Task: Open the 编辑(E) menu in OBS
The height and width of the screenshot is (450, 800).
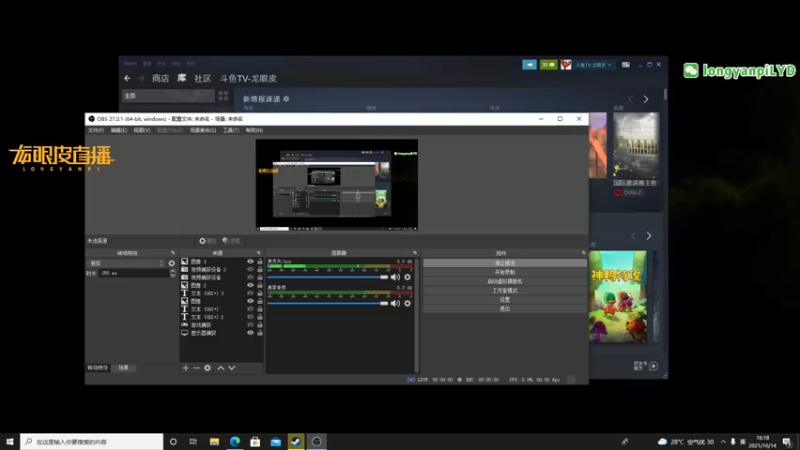Action: click(118, 131)
